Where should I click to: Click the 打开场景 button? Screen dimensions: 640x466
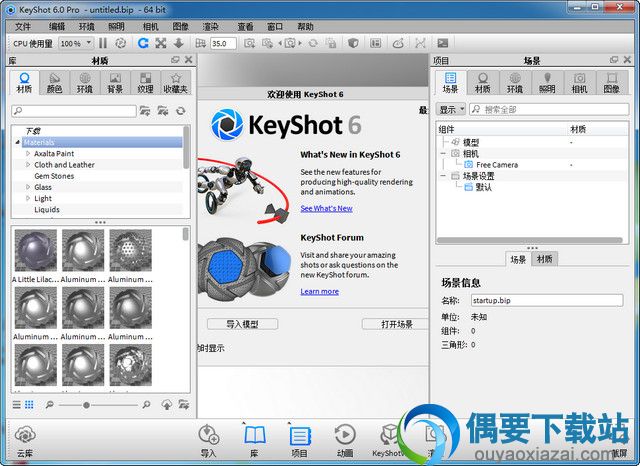[396, 324]
